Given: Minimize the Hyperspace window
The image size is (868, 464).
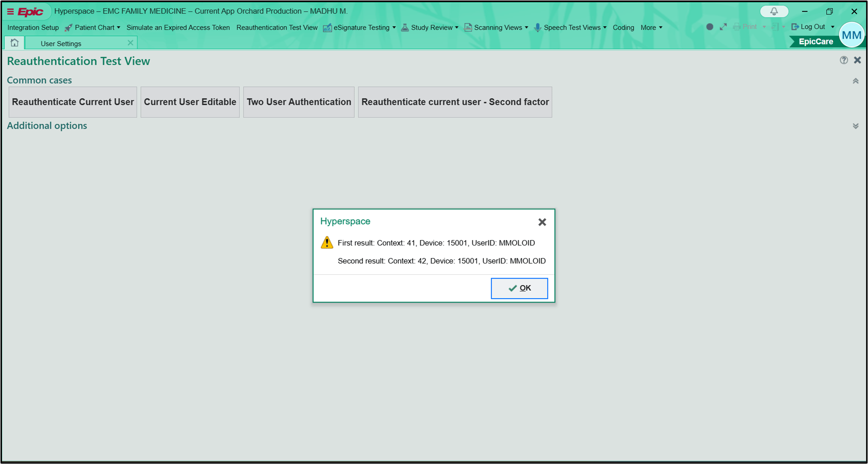Looking at the screenshot, I should click(x=804, y=11).
